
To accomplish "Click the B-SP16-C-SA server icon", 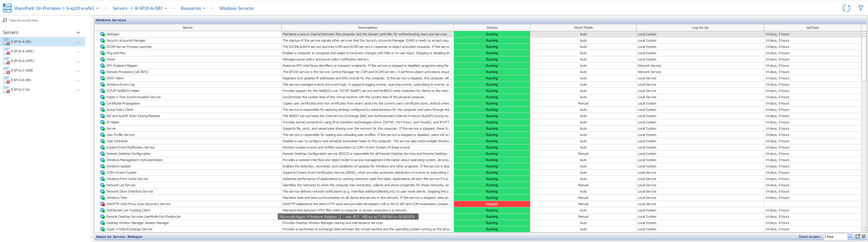I will [x=6, y=90].
